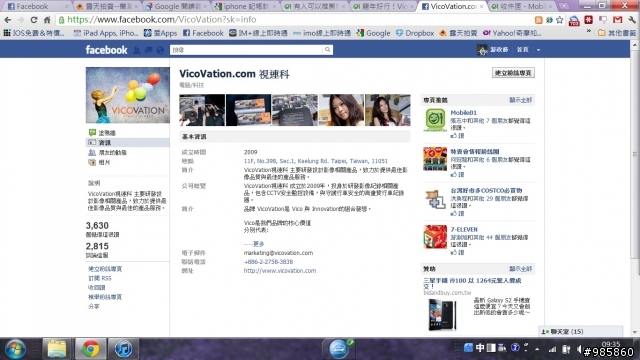Open the Google bookmark

pyautogui.click(x=373, y=33)
